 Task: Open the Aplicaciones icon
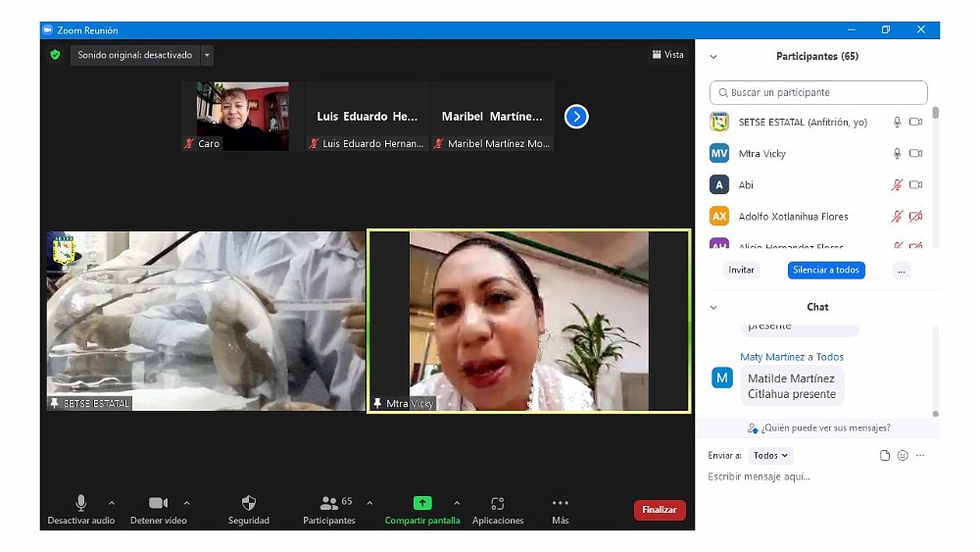point(498,503)
